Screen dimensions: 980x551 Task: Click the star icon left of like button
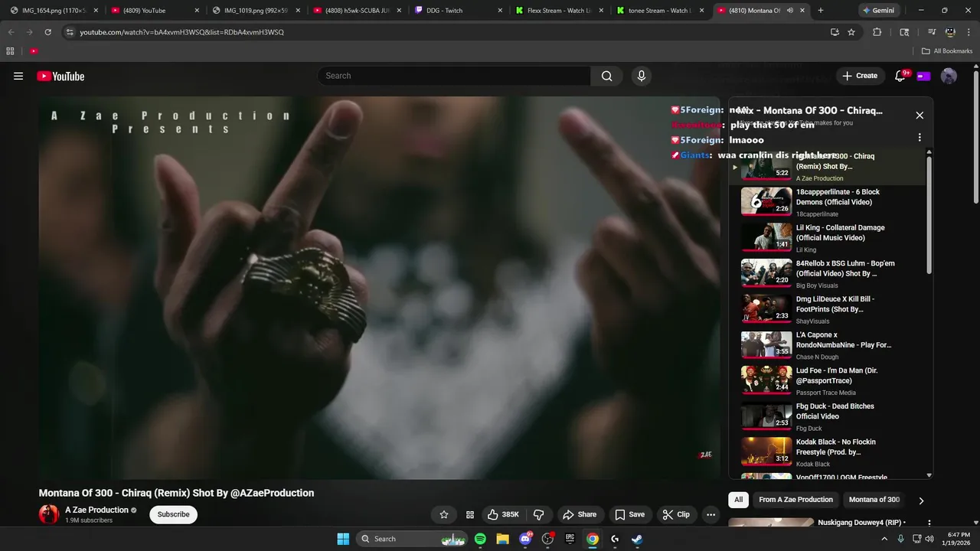pyautogui.click(x=444, y=514)
